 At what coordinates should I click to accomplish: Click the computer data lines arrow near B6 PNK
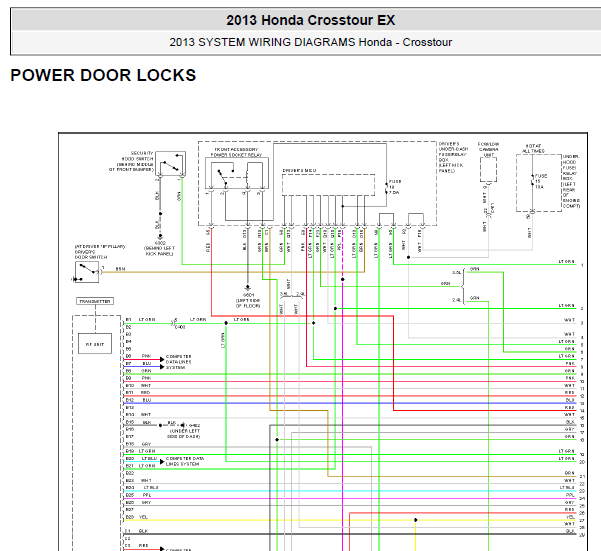[x=162, y=359]
